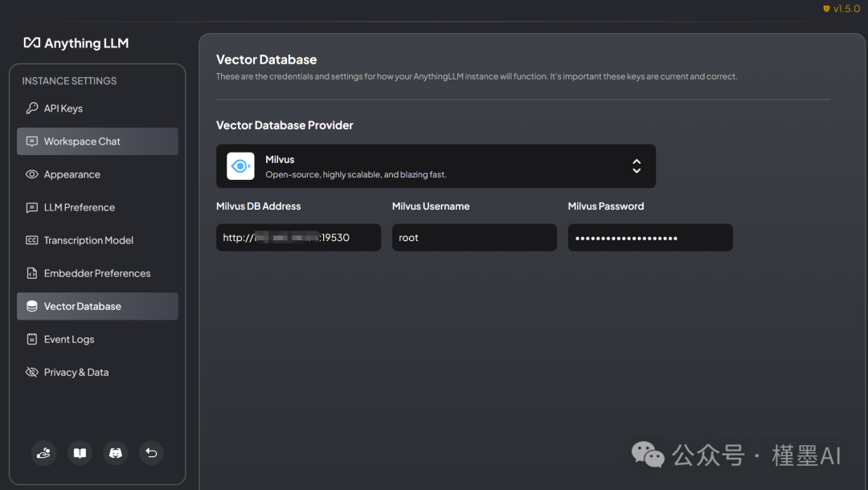The width and height of the screenshot is (868, 490).
Task: Select Transcription Model settings
Action: [97, 240]
